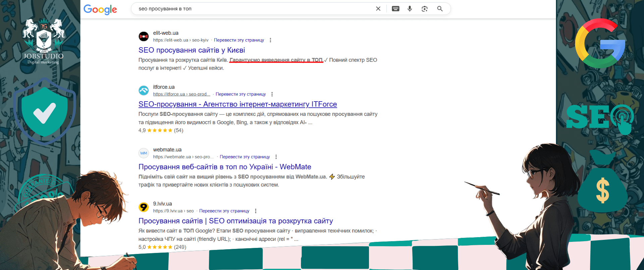Click the 5,0 star rating (249) of 9.lviv.ua
This screenshot has width=644, height=270.
pos(162,247)
